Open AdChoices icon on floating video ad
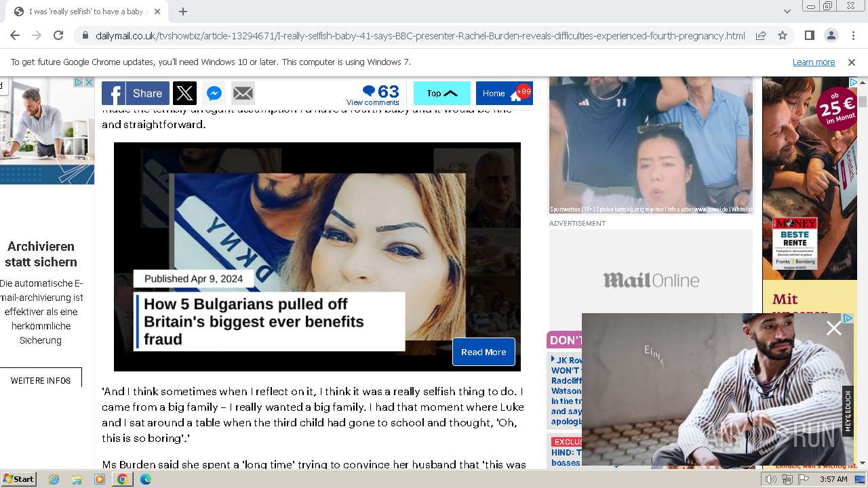The image size is (868, 488). click(x=848, y=318)
